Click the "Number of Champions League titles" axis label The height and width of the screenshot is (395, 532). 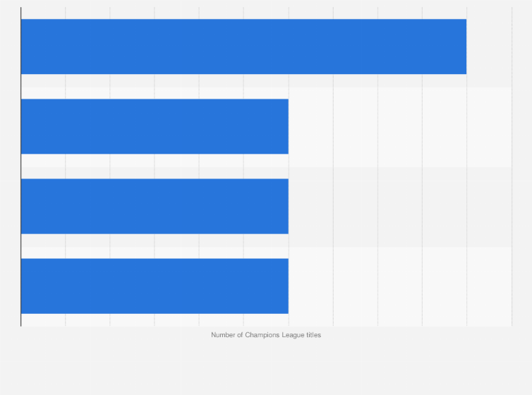pos(266,335)
